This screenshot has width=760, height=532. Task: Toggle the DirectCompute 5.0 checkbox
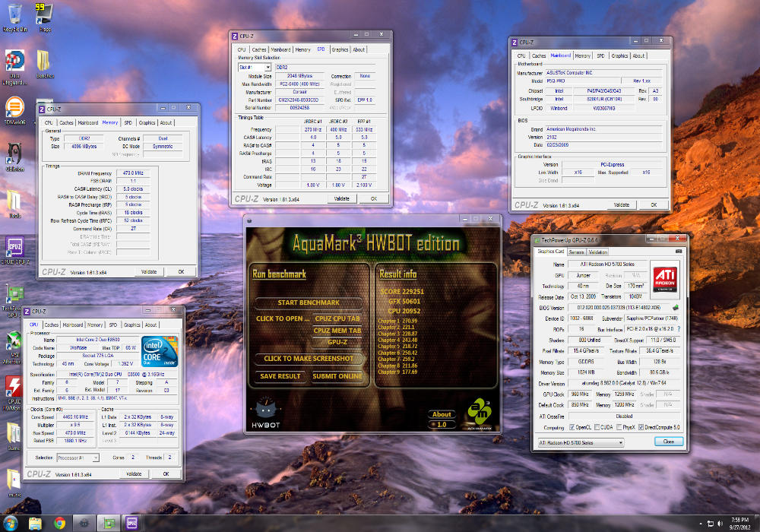[x=641, y=427]
